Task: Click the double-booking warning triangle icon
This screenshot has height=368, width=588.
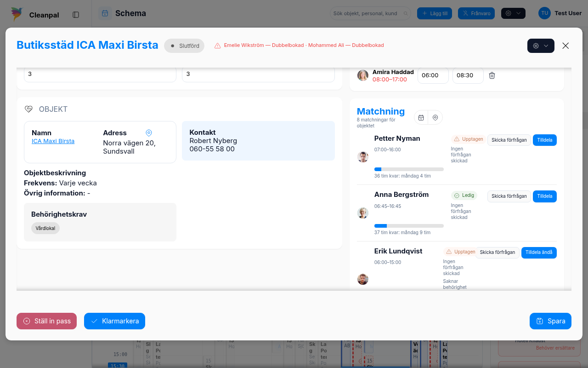Action: 218,46
